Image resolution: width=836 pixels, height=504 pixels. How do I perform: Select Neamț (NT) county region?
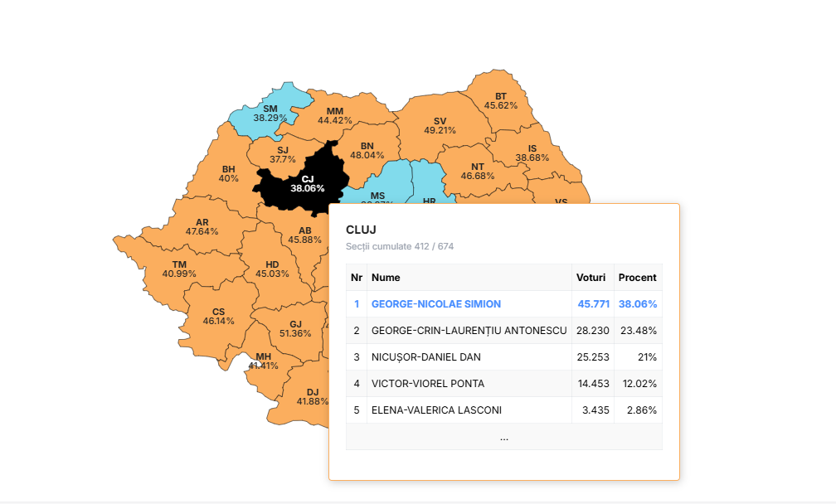477,171
